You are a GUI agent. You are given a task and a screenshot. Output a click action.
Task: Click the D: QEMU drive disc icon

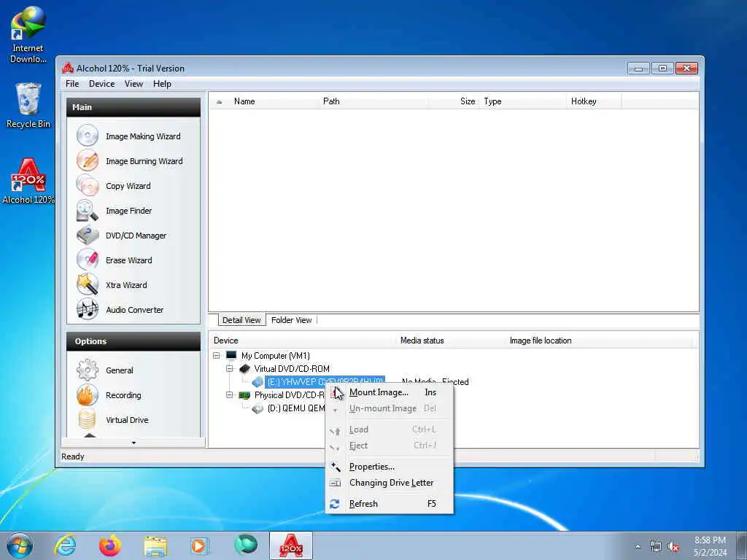258,408
